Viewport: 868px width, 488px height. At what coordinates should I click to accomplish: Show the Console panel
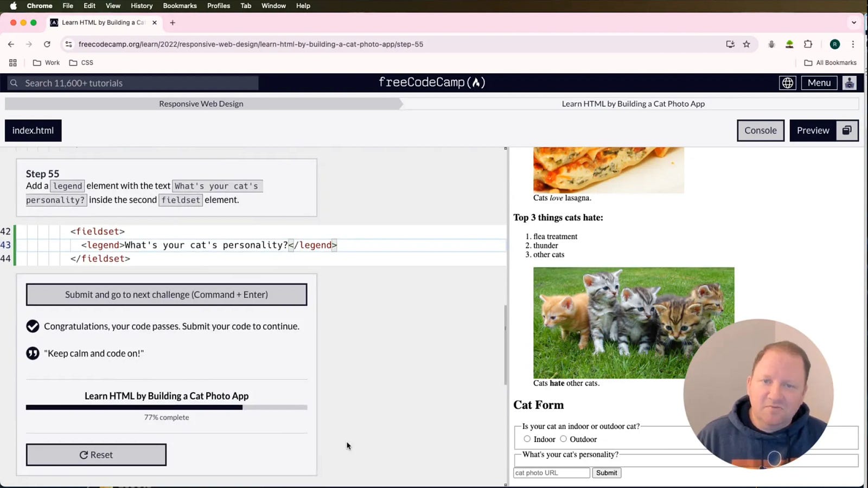[761, 131]
